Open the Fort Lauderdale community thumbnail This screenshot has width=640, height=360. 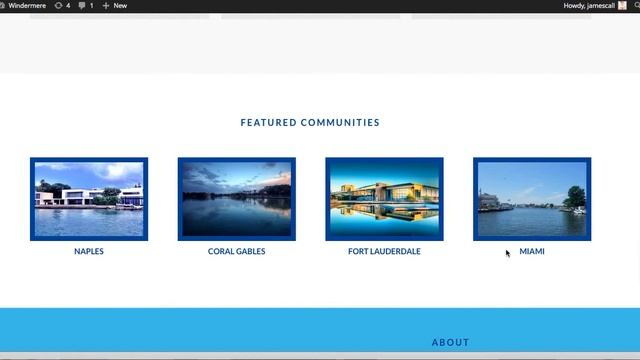pos(384,199)
